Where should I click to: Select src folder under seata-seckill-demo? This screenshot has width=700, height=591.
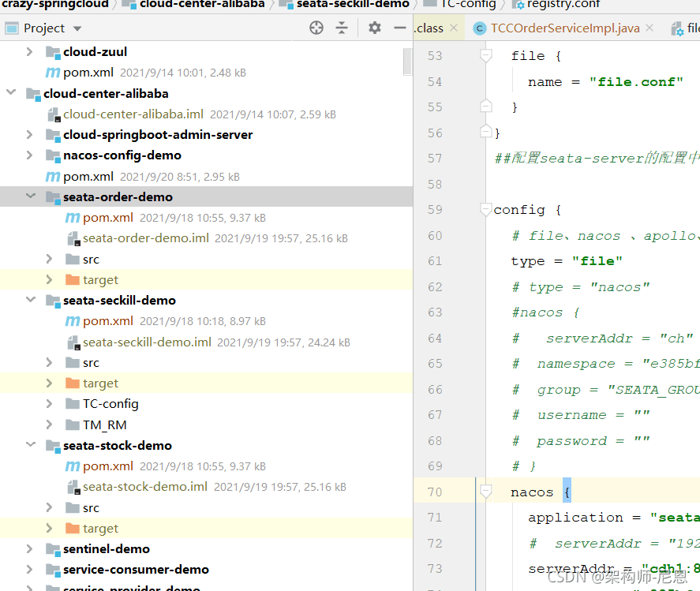point(91,363)
